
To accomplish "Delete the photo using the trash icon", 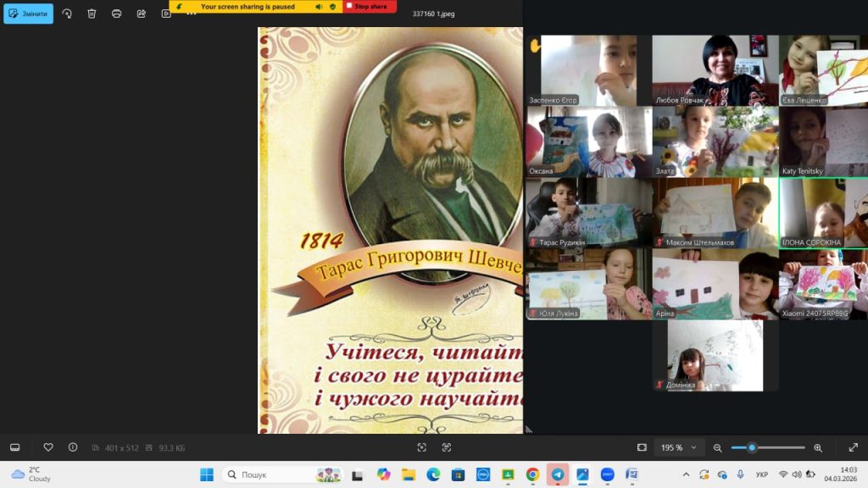I will [x=92, y=14].
